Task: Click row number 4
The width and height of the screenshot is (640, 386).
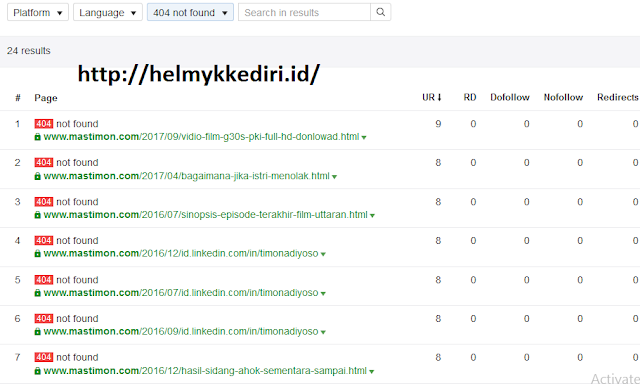Action: click(x=18, y=240)
